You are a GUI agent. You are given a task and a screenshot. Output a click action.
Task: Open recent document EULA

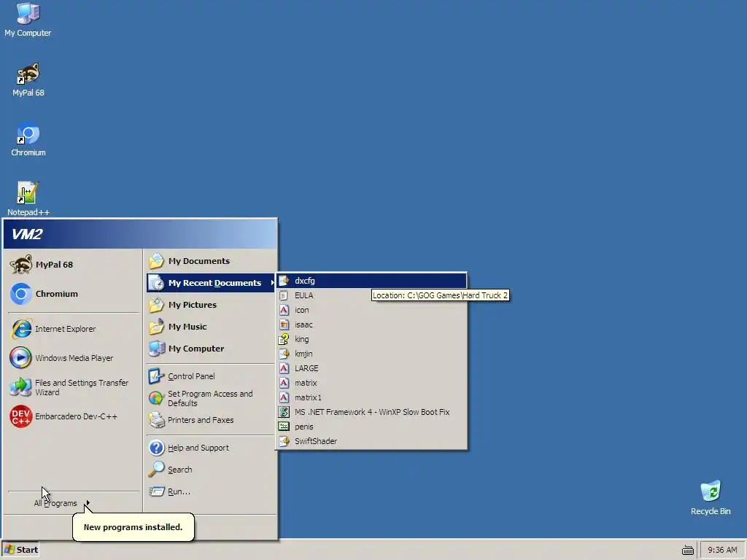click(371, 296)
